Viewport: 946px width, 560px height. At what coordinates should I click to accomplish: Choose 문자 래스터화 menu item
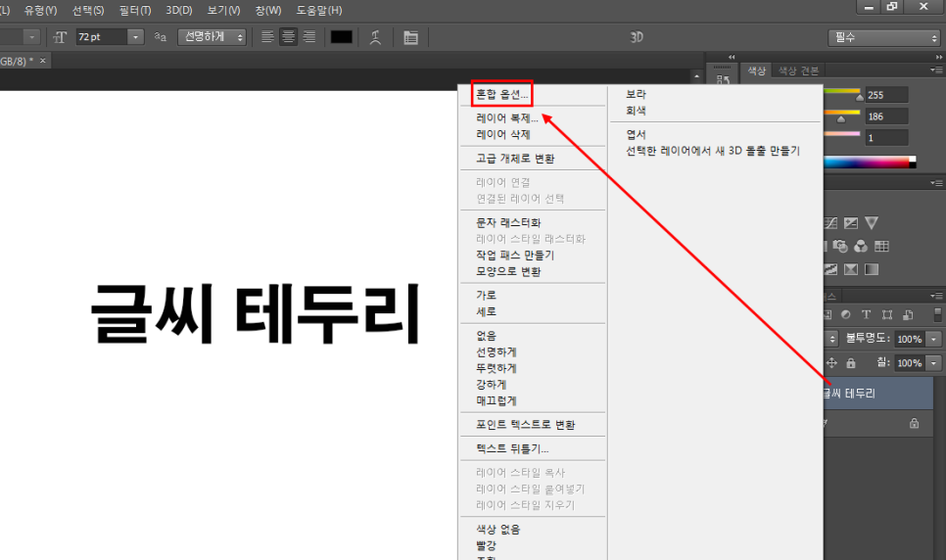tap(508, 222)
